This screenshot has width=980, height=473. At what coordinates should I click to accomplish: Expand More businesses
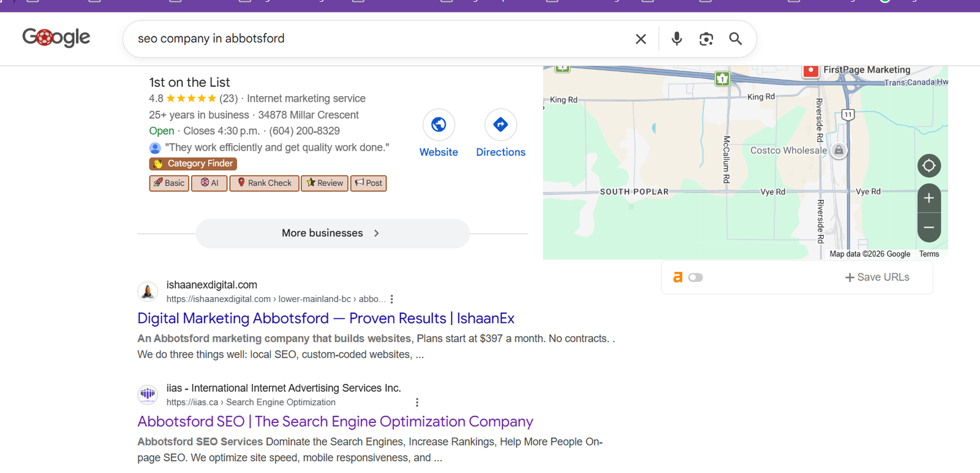click(x=333, y=233)
